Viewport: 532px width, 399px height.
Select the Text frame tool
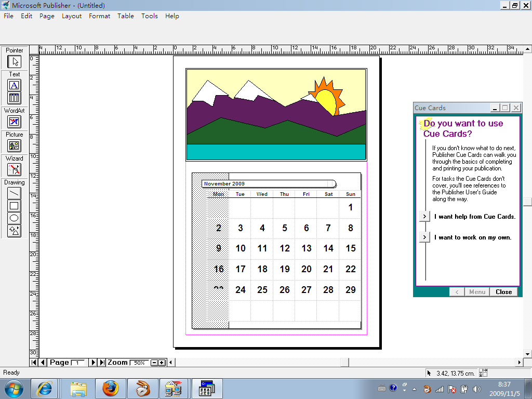[14, 85]
